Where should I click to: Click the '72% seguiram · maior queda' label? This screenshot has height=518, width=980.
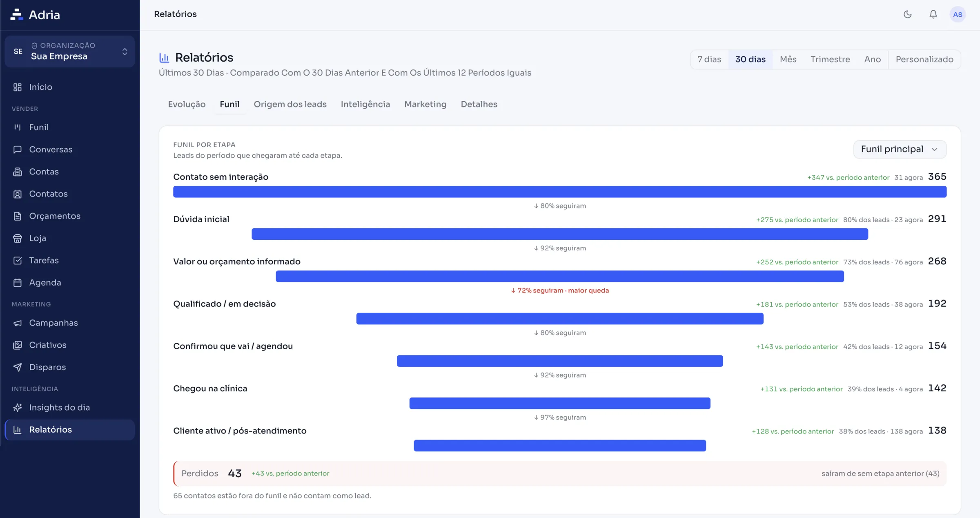[560, 291]
